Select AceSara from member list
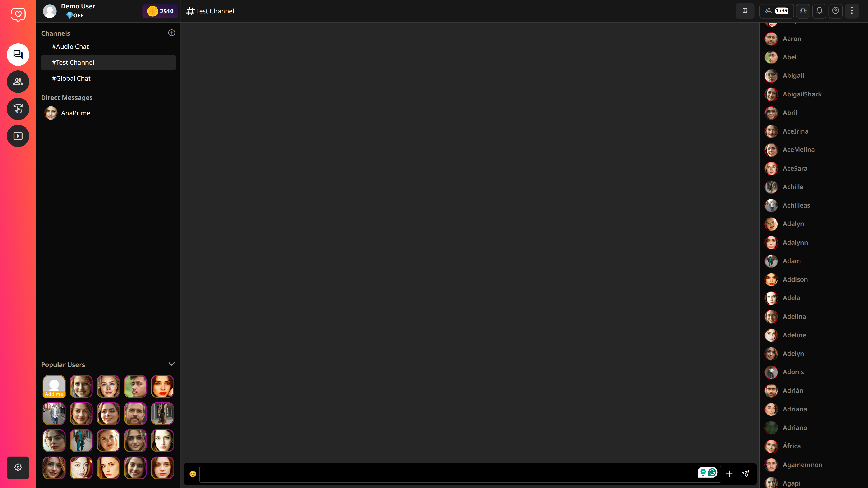The width and height of the screenshot is (868, 488). [x=814, y=168]
